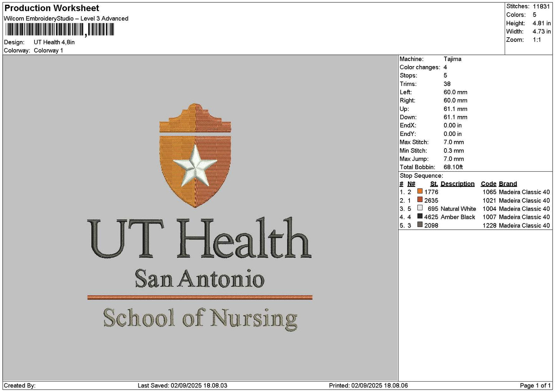Click the 'Amber Black' description

458,217
